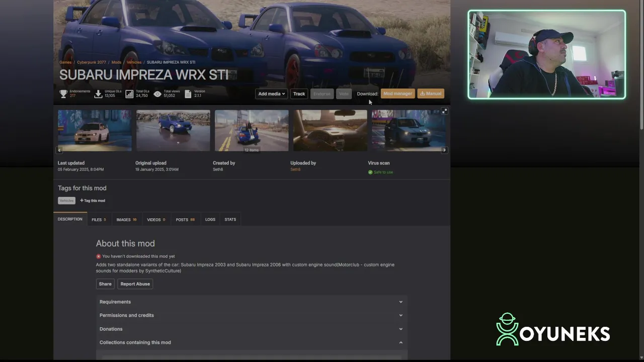Click the Endorsements trophy icon

pos(63,94)
